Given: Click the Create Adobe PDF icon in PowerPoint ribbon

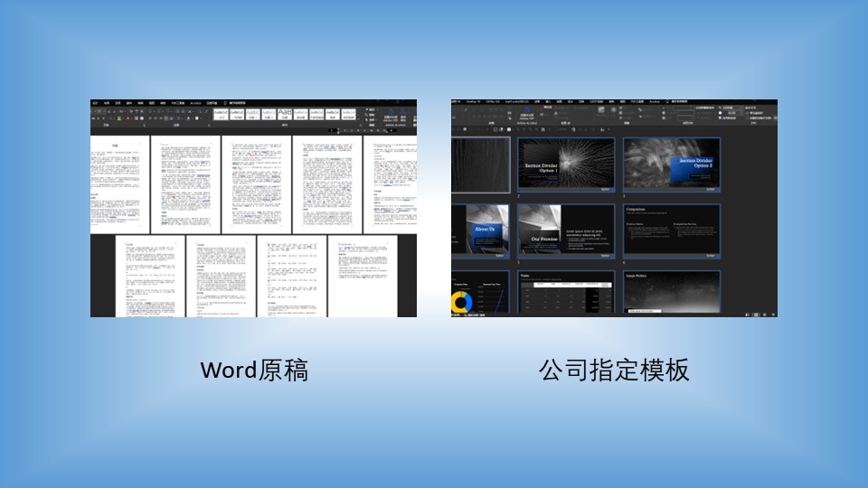Looking at the screenshot, I should point(526,113).
